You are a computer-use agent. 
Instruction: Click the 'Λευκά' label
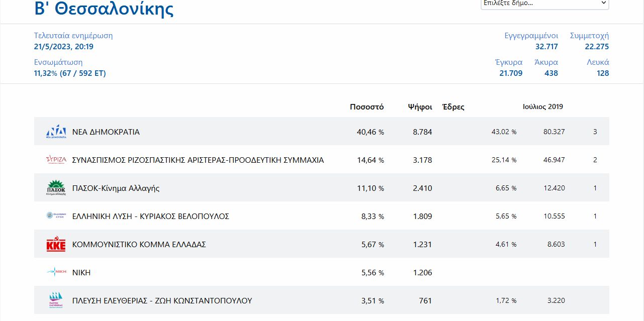(598, 62)
